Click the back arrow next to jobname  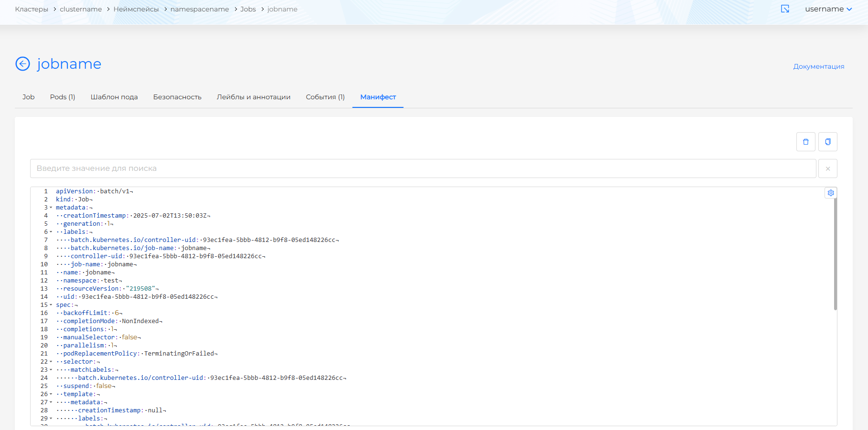point(22,63)
